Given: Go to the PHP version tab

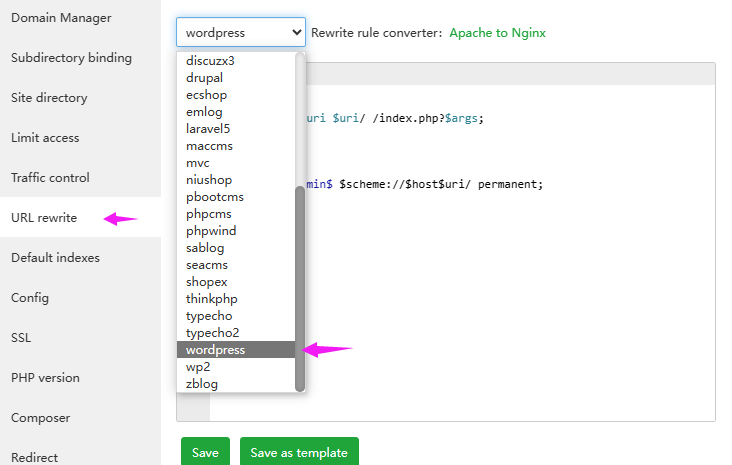Looking at the screenshot, I should pyautogui.click(x=45, y=378).
